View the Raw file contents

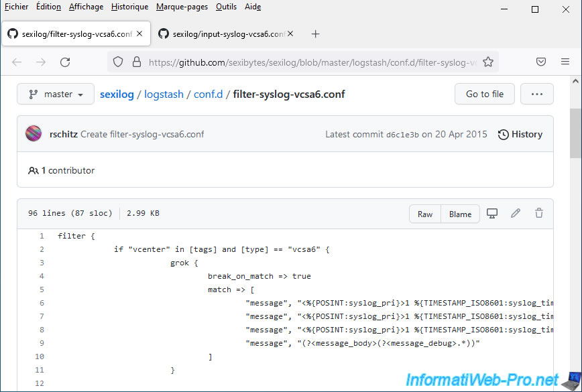tap(425, 214)
